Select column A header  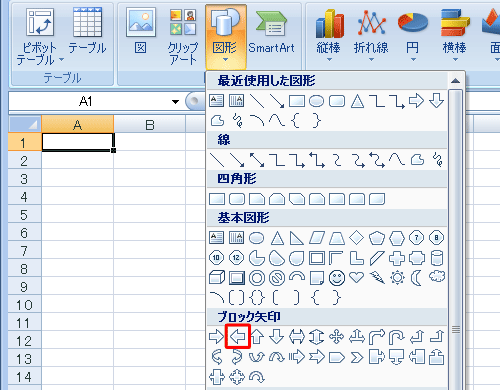pos(77,124)
